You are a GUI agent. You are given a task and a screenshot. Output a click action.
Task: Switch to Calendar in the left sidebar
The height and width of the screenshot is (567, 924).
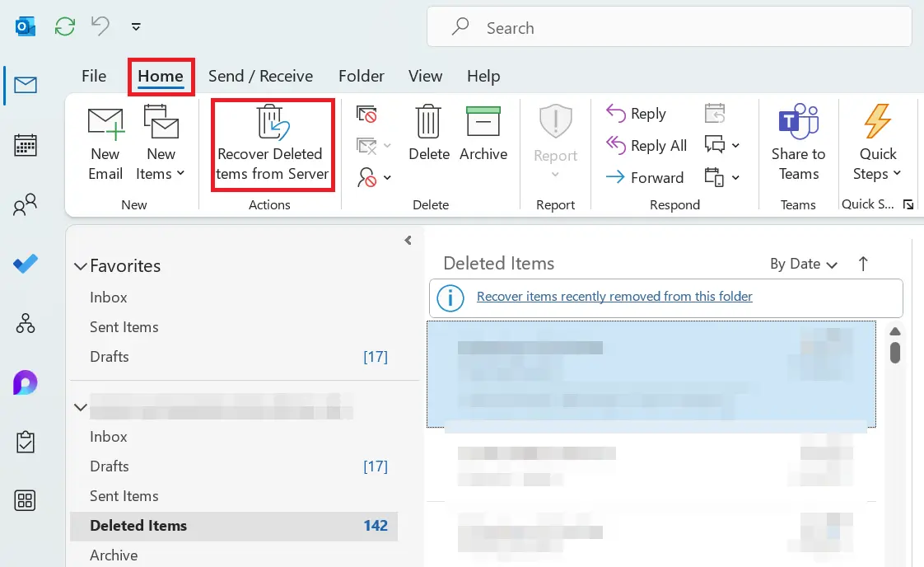click(25, 144)
